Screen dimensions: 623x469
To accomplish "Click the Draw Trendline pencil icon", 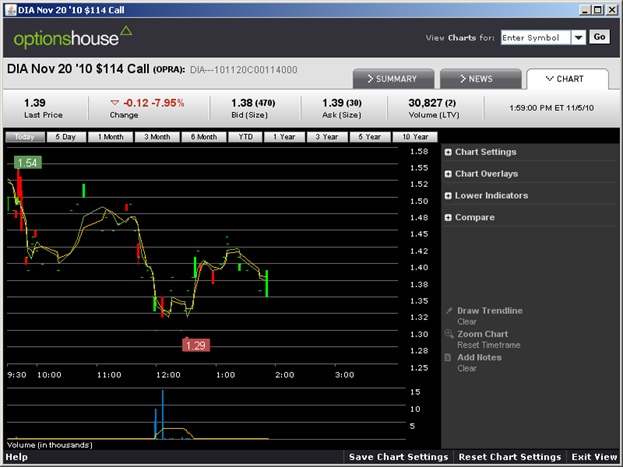I will coord(449,310).
